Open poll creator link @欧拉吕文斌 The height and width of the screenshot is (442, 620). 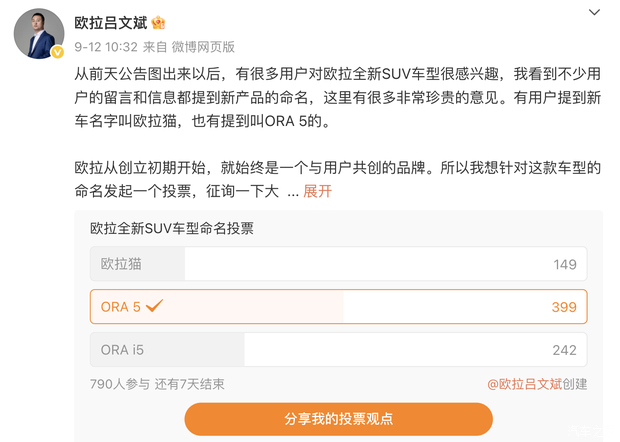coord(524,384)
